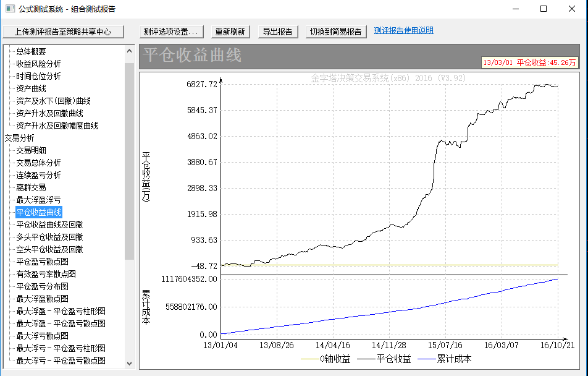Click 导出报告 export button
The image size is (588, 376).
[x=277, y=32]
